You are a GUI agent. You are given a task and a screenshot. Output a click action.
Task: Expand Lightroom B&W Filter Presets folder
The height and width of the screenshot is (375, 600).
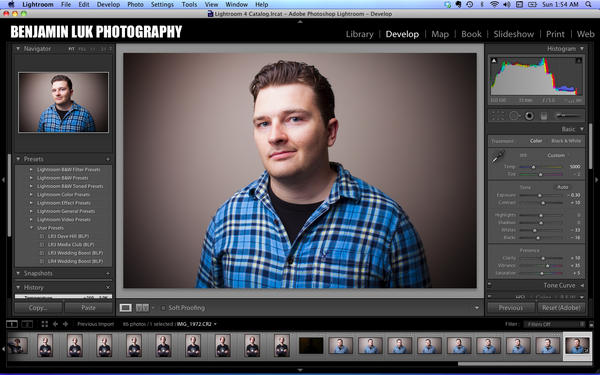click(31, 170)
